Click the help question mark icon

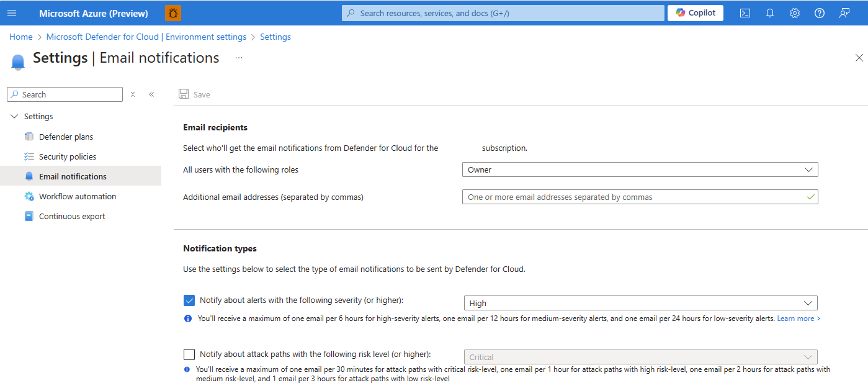pos(820,13)
